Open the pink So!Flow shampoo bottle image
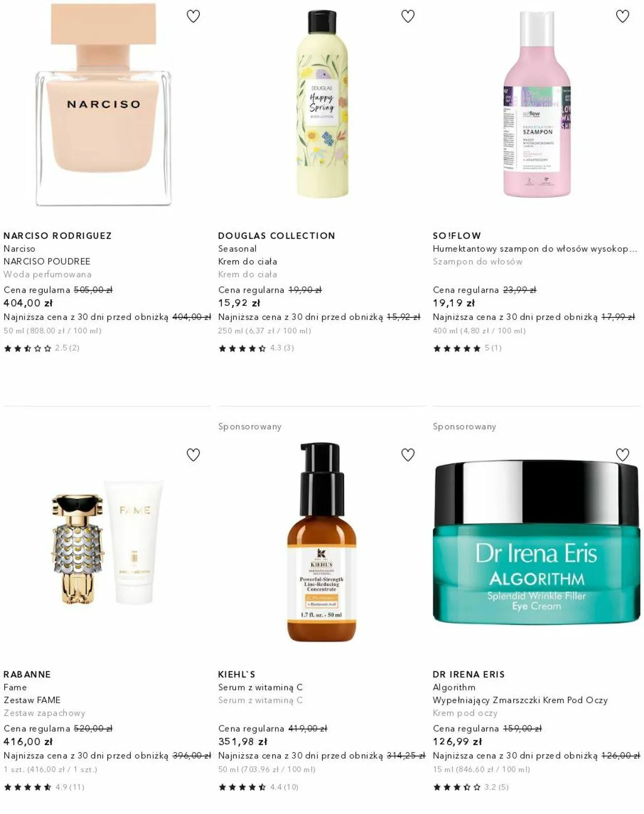This screenshot has height=814, width=644. tap(536, 105)
